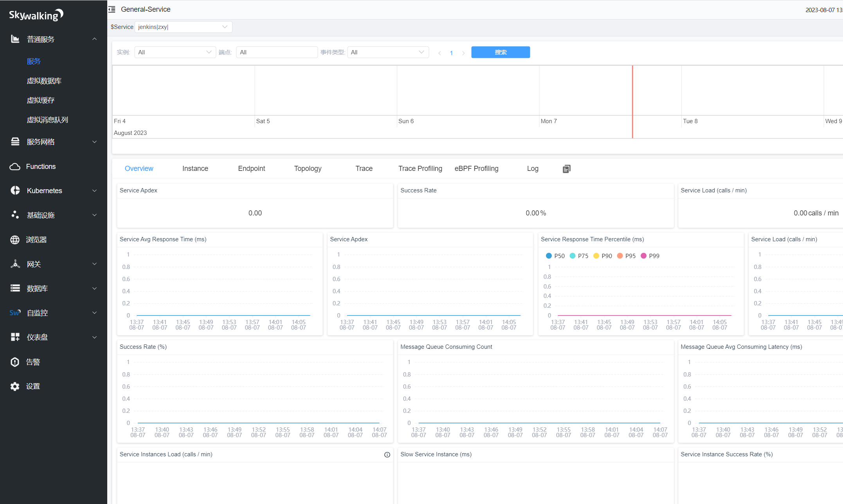
Task: Click the info icon in the Service Instances Load panel
Action: pos(387,455)
